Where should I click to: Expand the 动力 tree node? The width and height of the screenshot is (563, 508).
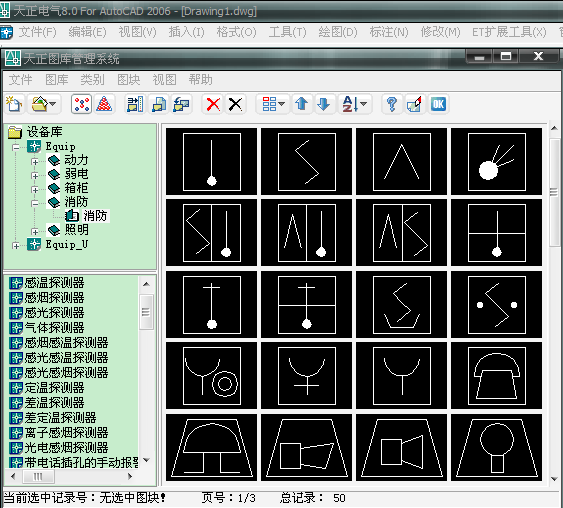[35, 162]
